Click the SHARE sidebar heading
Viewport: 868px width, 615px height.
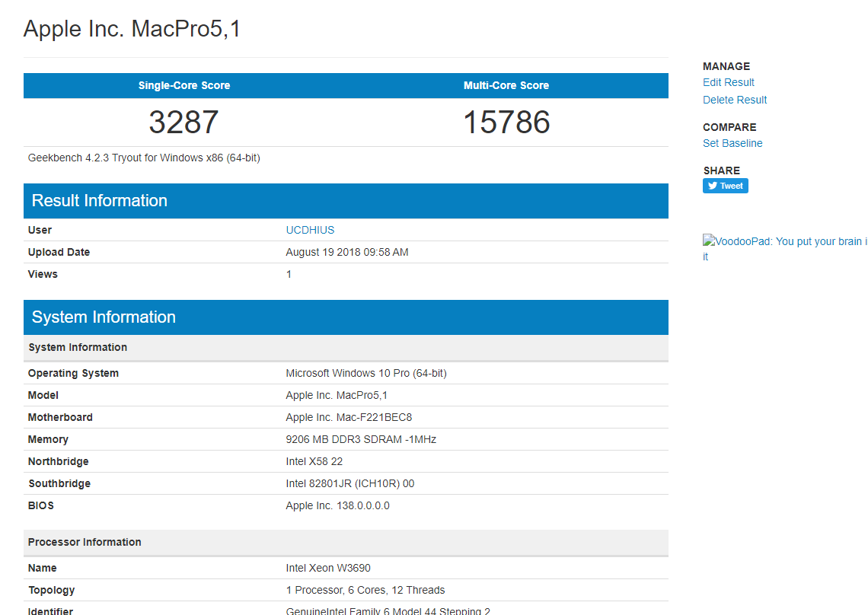(x=721, y=171)
